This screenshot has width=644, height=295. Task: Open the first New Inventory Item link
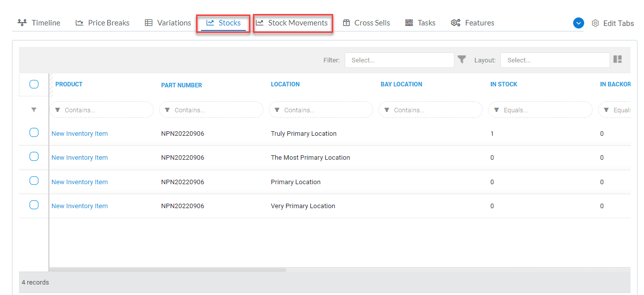coord(79,133)
